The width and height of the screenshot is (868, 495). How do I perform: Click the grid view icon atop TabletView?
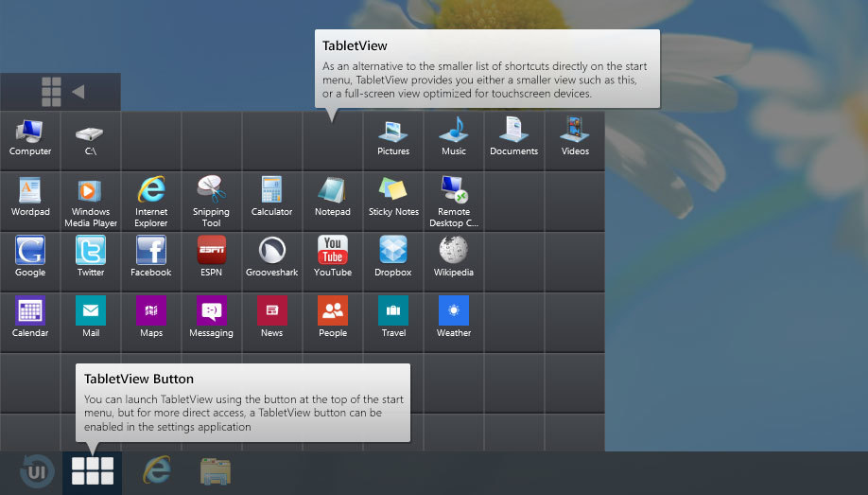click(51, 92)
